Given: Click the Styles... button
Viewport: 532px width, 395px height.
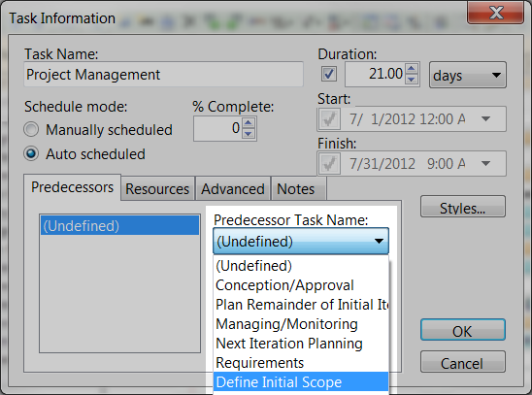Looking at the screenshot, I should [x=463, y=207].
